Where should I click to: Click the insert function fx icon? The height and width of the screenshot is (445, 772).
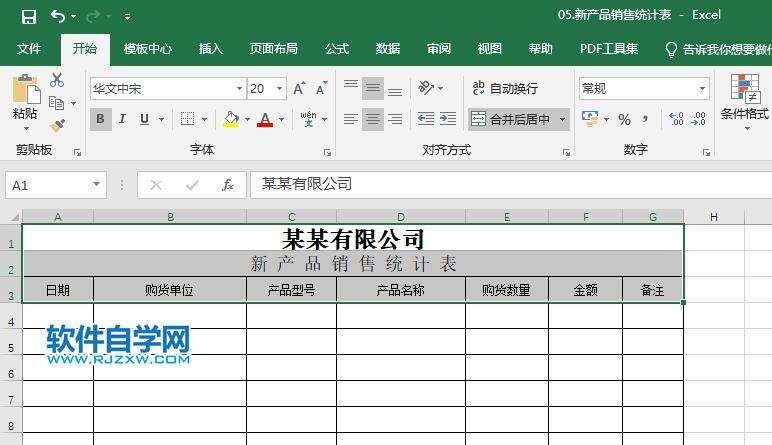227,185
